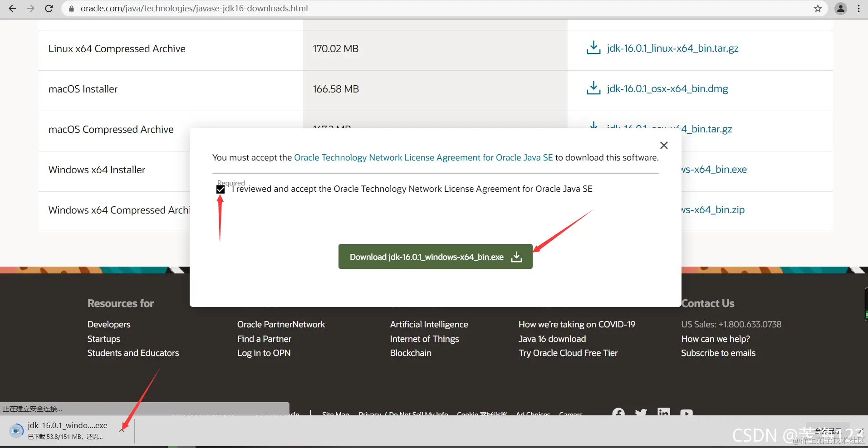868x448 pixels.
Task: Open the Oracle PartnerNetwork link
Action: (x=281, y=324)
